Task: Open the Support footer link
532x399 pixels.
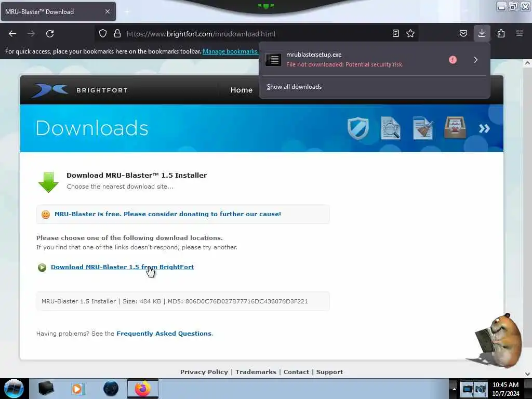Action: 329,372
